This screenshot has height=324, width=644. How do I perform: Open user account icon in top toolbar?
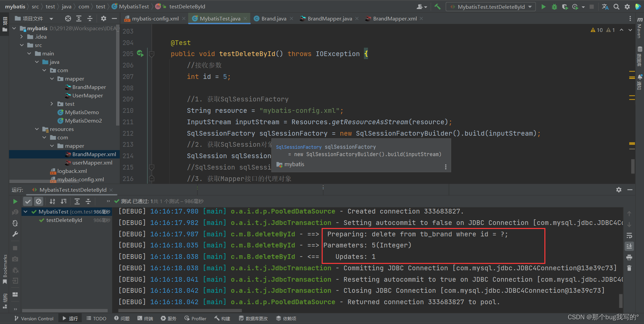422,7
